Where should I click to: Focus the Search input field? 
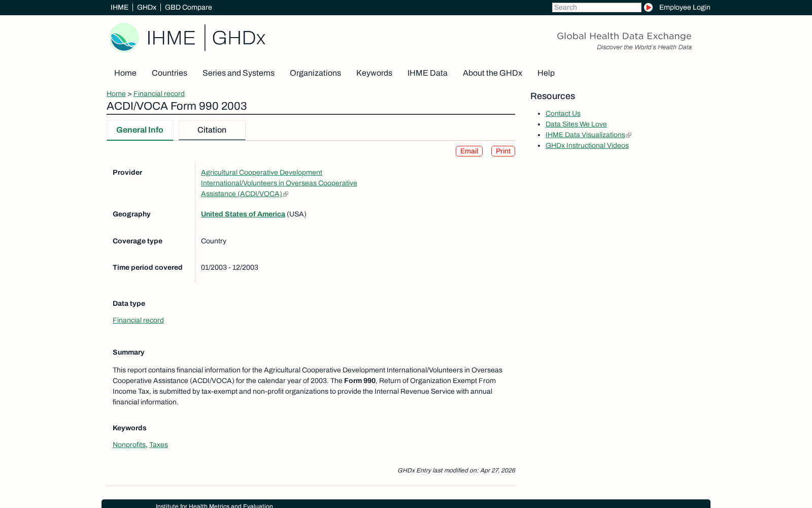[596, 7]
